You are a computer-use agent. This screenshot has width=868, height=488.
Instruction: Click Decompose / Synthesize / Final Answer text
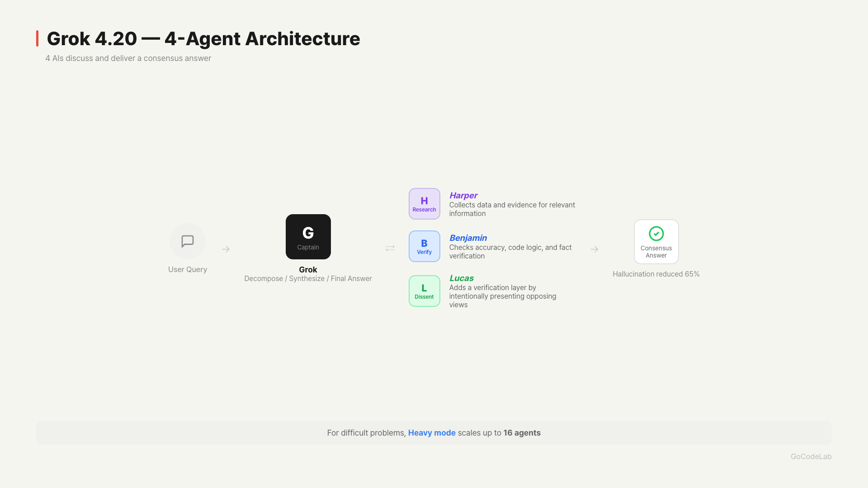(x=308, y=279)
